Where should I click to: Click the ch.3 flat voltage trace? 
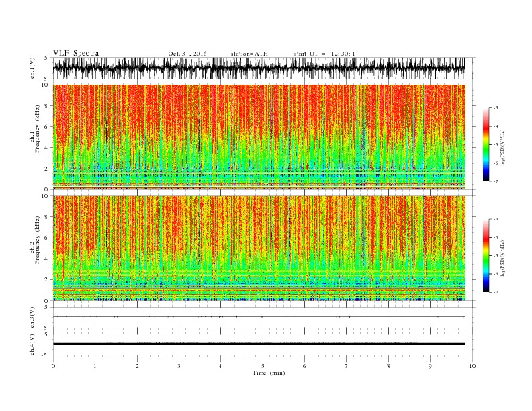[x=259, y=317]
